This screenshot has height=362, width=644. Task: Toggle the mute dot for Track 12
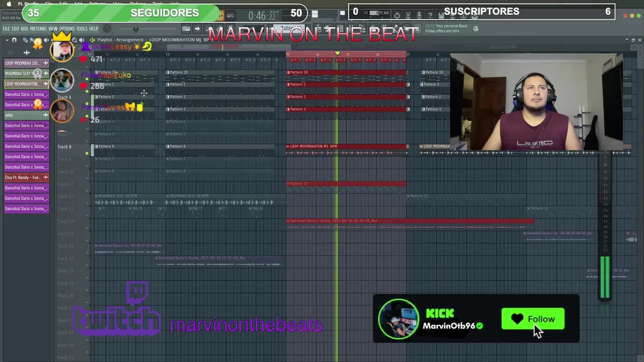[x=87, y=203]
